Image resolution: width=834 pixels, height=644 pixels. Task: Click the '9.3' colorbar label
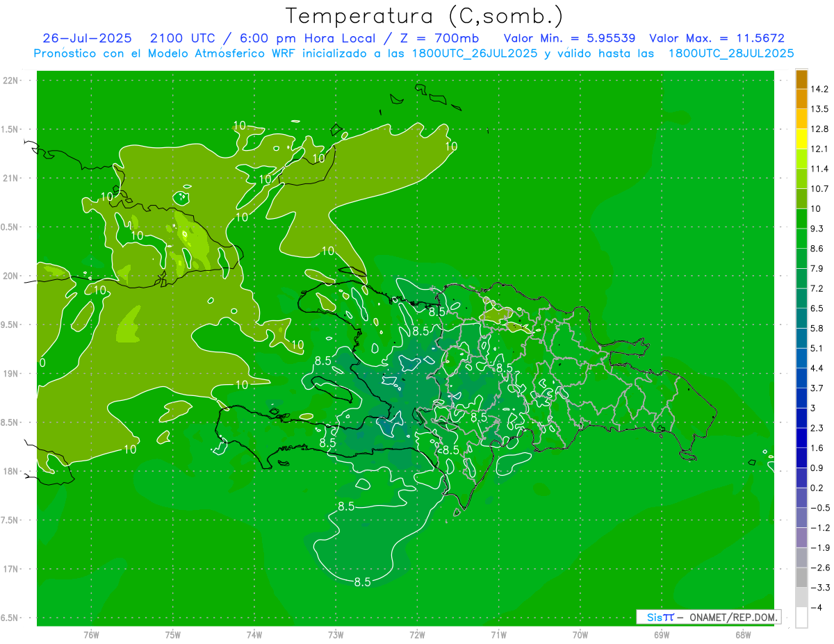pyautogui.click(x=817, y=229)
